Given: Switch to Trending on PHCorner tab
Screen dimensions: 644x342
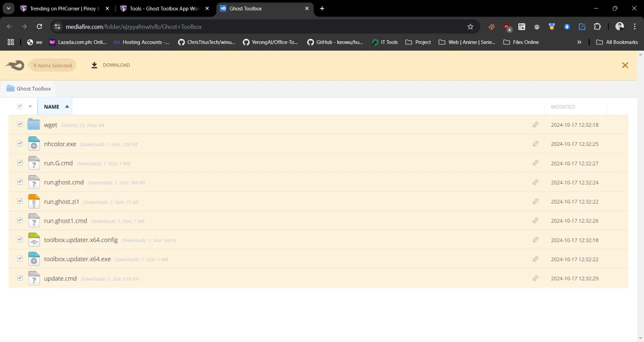Looking at the screenshot, I should pyautogui.click(x=64, y=9).
